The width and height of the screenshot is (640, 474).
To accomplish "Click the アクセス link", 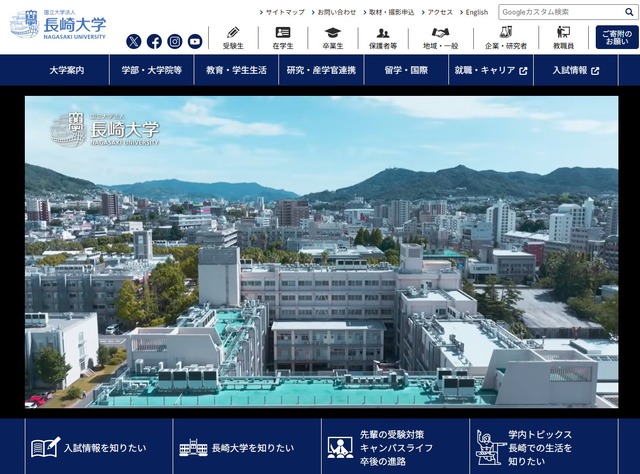I will pyautogui.click(x=438, y=12).
